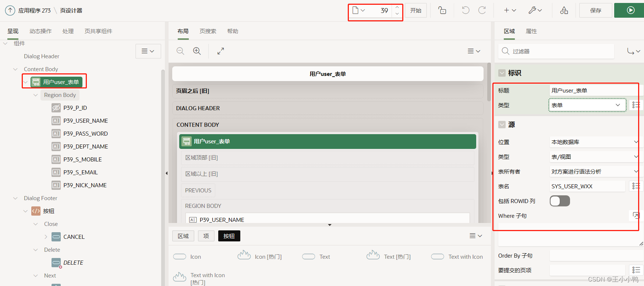Pick the Text [热门] button template

(389, 255)
